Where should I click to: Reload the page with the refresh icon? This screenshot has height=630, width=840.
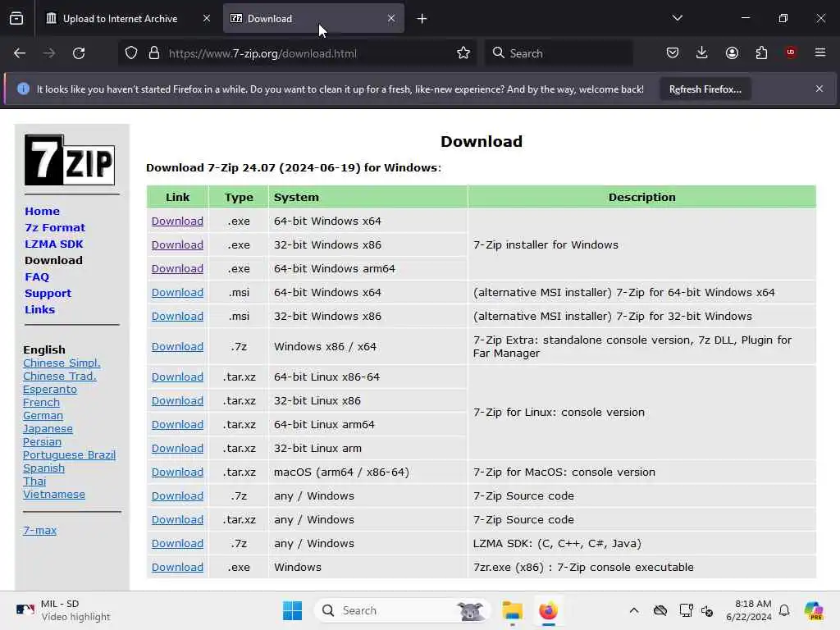[79, 53]
